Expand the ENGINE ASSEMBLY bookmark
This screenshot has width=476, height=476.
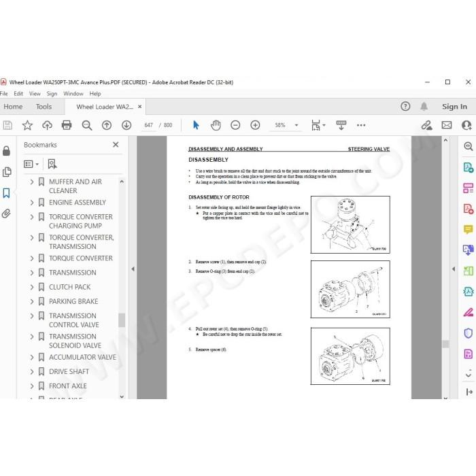click(31, 203)
